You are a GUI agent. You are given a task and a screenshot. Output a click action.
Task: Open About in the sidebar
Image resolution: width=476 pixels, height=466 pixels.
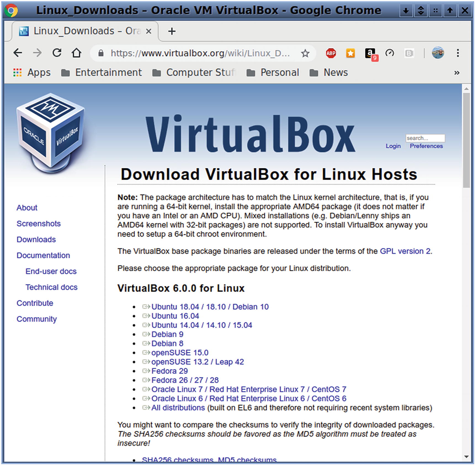27,208
